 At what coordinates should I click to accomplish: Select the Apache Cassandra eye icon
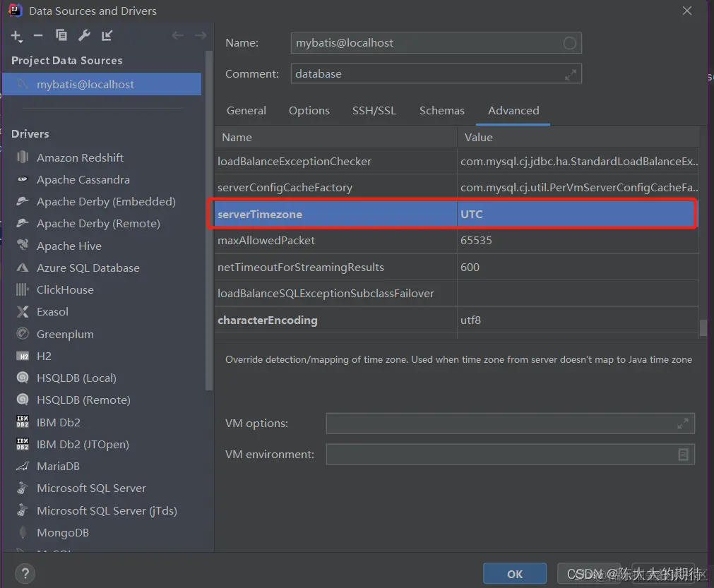tap(23, 179)
